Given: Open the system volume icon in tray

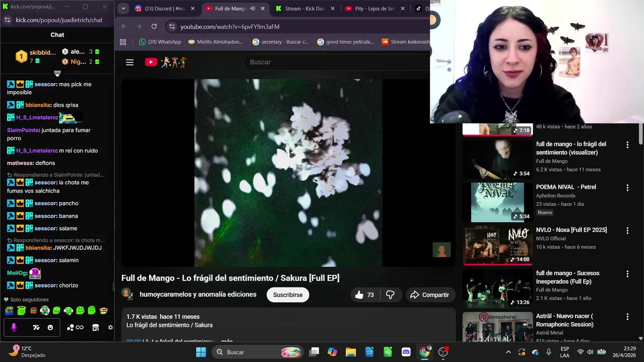Looking at the screenshot, I should [590, 352].
